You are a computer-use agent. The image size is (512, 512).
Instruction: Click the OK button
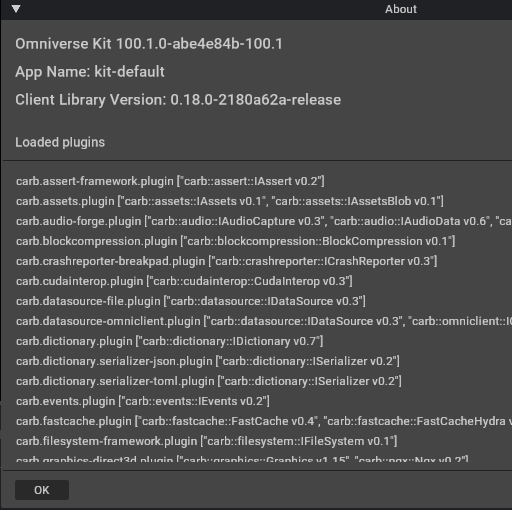coord(42,490)
